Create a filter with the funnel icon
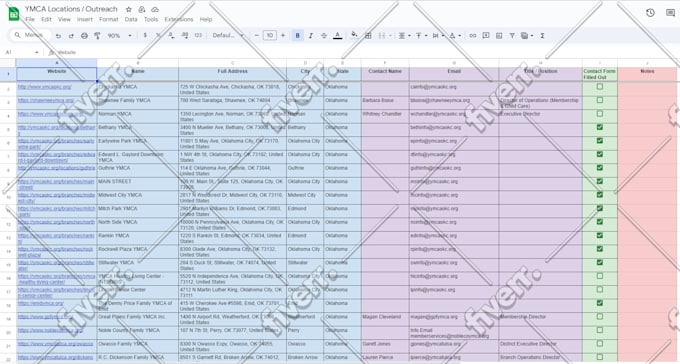This screenshot has height=364, width=680. point(512,36)
